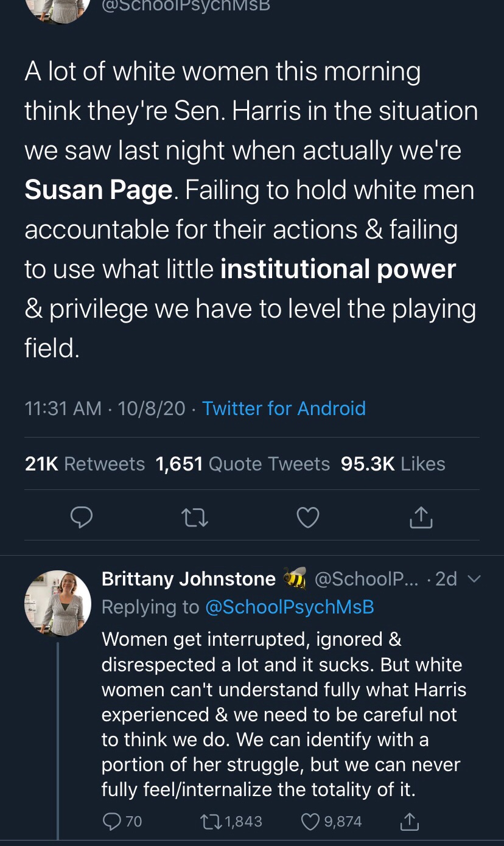Screen dimensions: 504x846
Task: Tap the profile avatar at the top
Action: coord(58,7)
